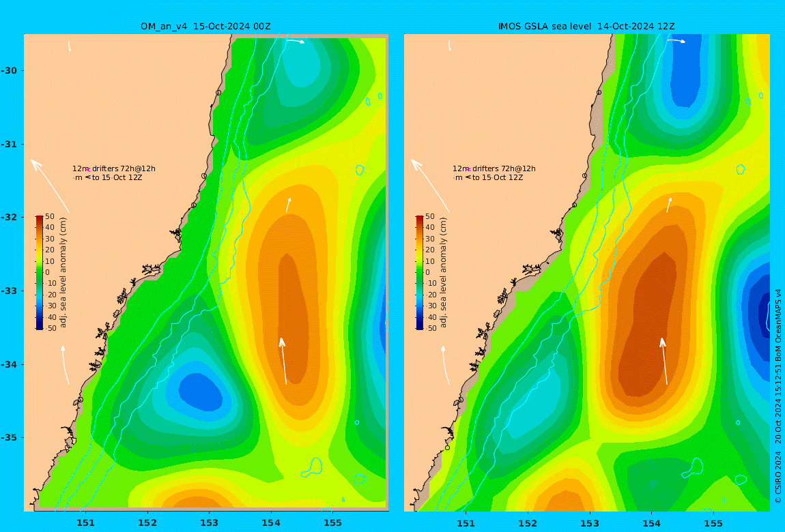
Task: Click longitude label 154 under the right map
Action: [651, 522]
